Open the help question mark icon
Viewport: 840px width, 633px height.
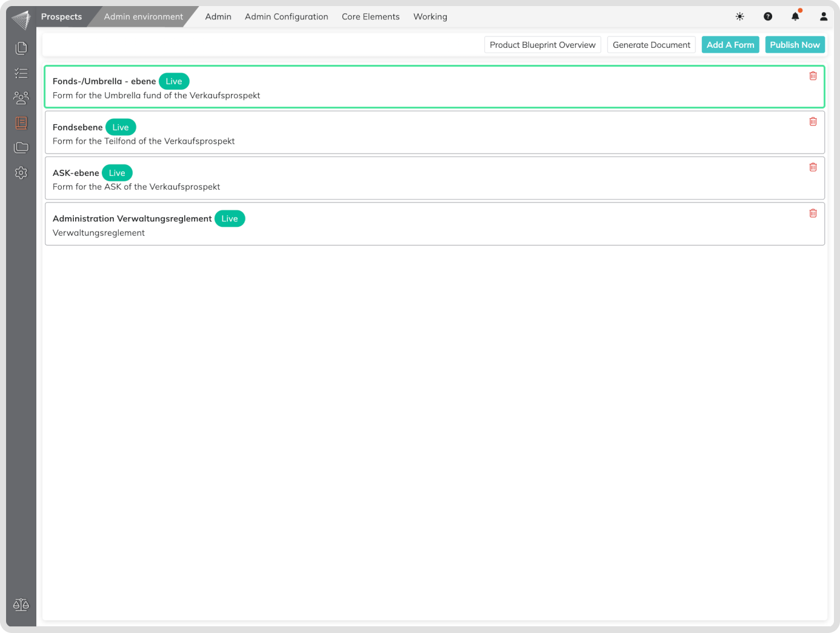(x=768, y=17)
